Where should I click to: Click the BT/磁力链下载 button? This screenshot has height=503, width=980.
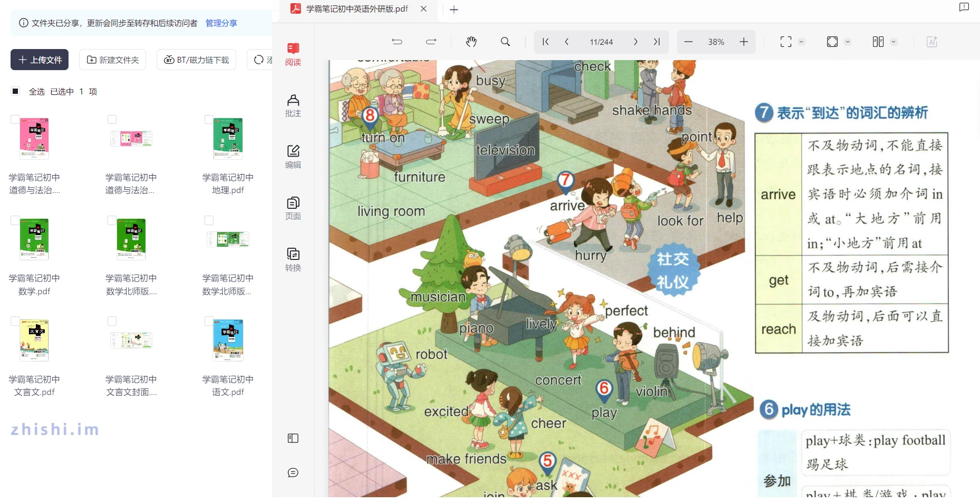coord(196,60)
